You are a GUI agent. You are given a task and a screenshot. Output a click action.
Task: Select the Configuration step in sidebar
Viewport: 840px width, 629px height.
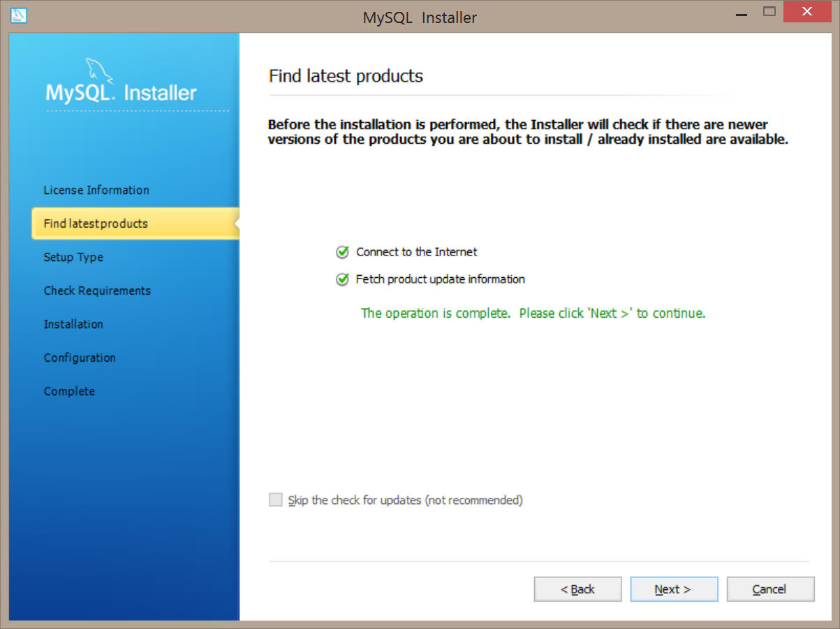coord(80,357)
